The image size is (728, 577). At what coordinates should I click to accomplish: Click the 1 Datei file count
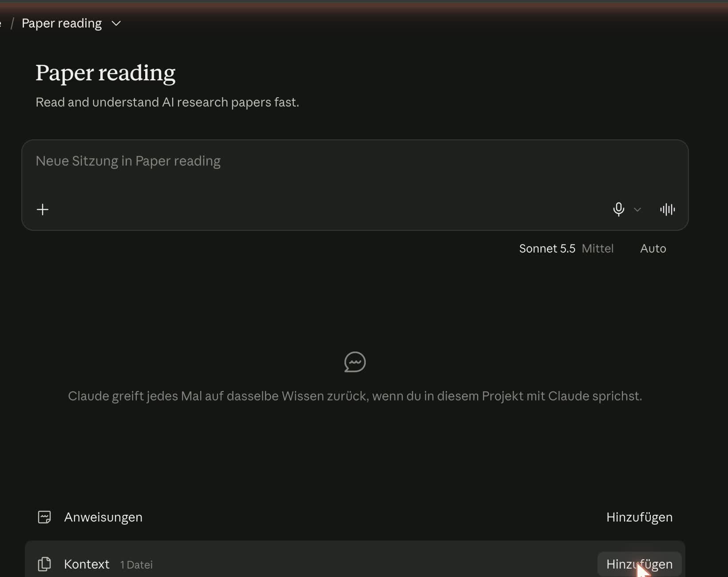pos(136,565)
